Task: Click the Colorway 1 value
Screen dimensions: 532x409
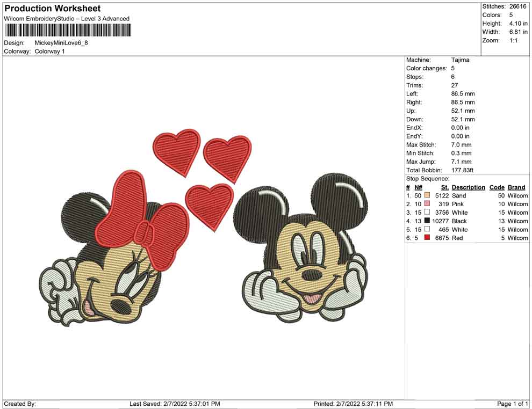Action: [49, 52]
